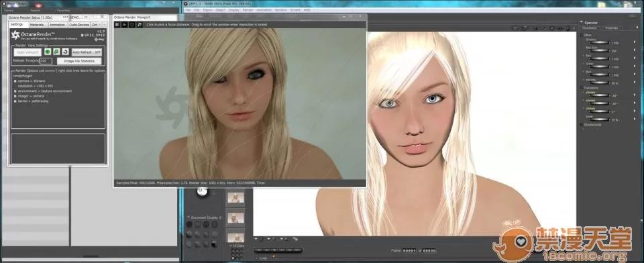Expand the camera = thinlens tree item
Viewport: 644px width, 263px height.
(15, 81)
